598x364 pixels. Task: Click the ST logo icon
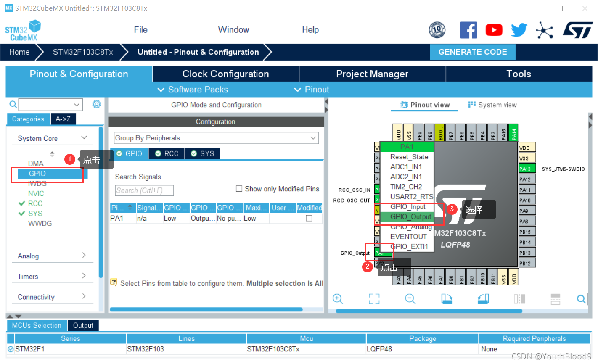[577, 30]
